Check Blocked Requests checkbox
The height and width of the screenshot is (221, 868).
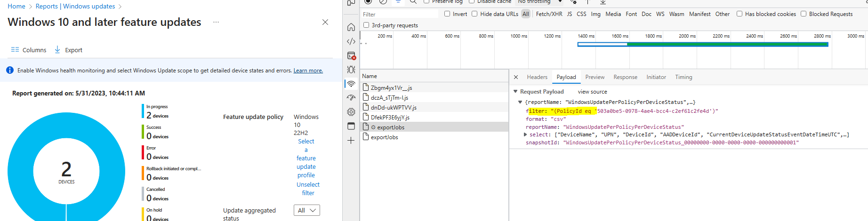(x=804, y=14)
